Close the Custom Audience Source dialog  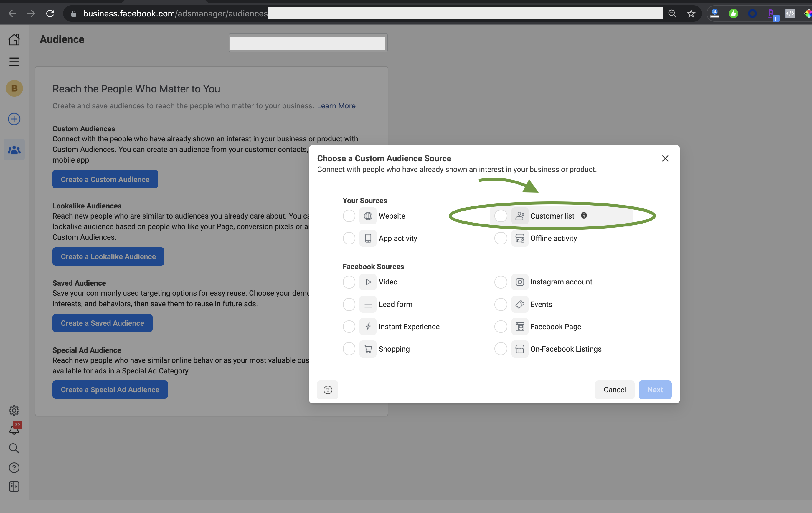[x=665, y=158]
